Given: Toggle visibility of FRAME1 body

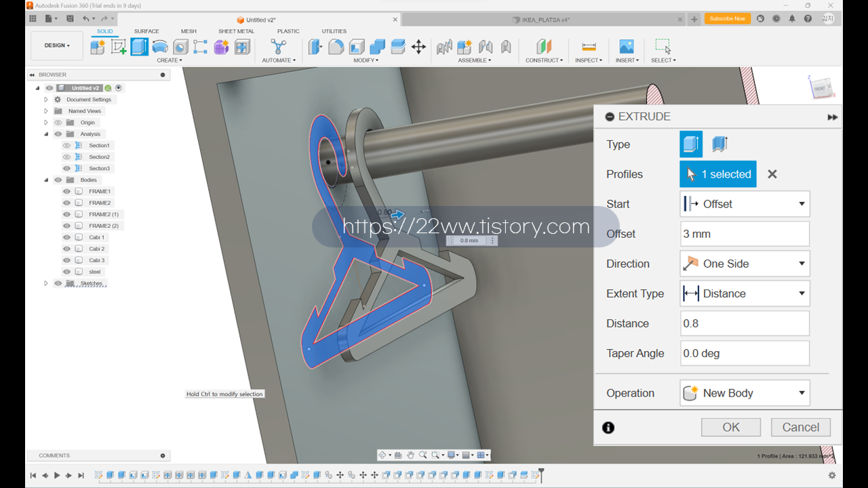Looking at the screenshot, I should [66, 191].
